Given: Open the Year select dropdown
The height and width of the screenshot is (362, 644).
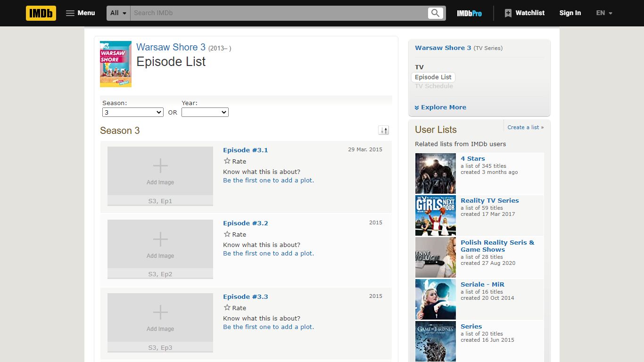Looking at the screenshot, I should (x=205, y=112).
